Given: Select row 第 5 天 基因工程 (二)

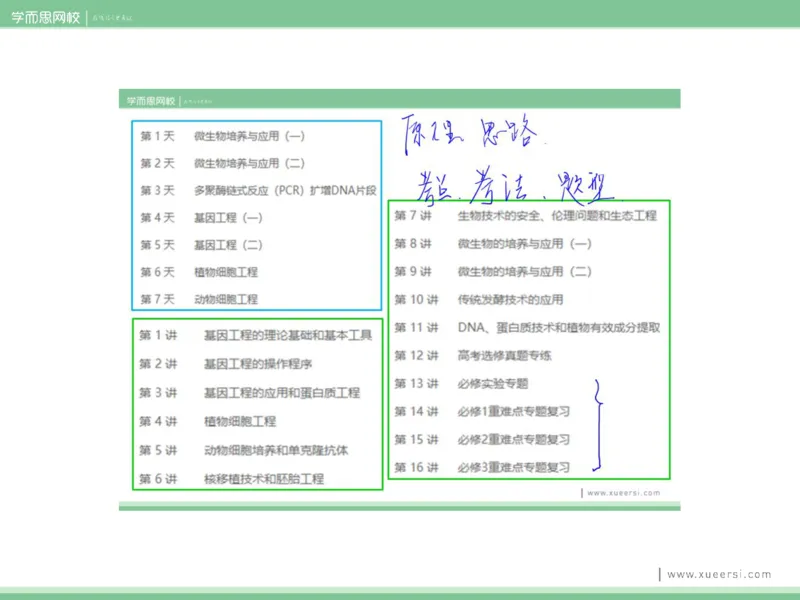Looking at the screenshot, I should click(202, 245).
